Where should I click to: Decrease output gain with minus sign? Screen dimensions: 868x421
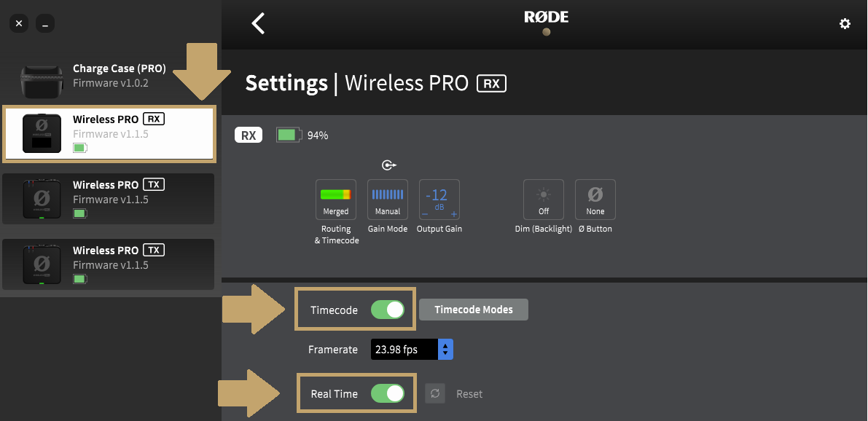(425, 214)
